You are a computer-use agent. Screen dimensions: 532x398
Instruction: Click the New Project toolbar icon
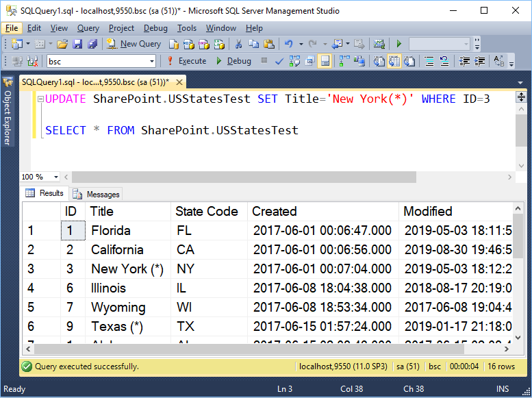[x=17, y=44]
